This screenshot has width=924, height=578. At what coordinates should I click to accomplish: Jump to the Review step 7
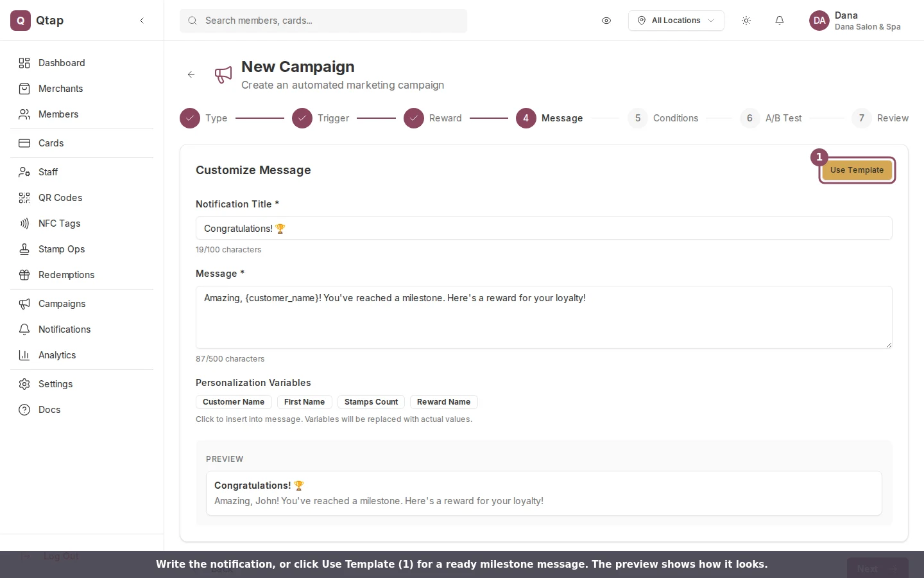coord(880,118)
